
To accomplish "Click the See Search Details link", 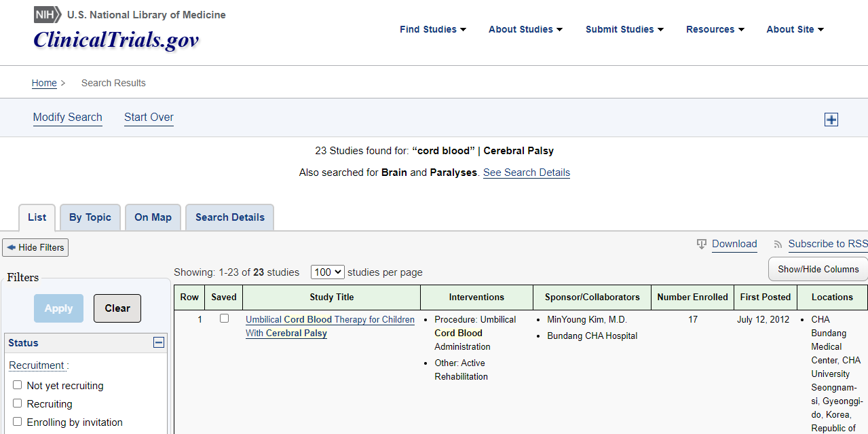I will pyautogui.click(x=526, y=173).
